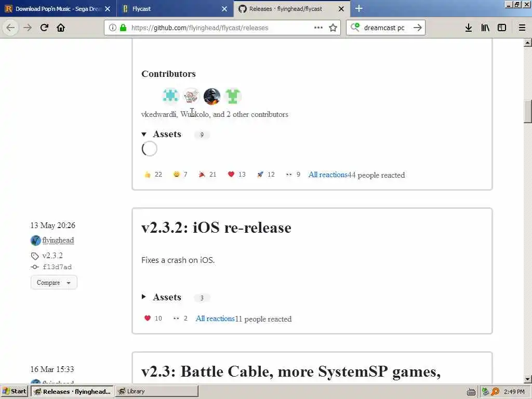This screenshot has width=532, height=399.
Task: Toggle the thumbs-up reaction with 22
Action: tap(153, 175)
